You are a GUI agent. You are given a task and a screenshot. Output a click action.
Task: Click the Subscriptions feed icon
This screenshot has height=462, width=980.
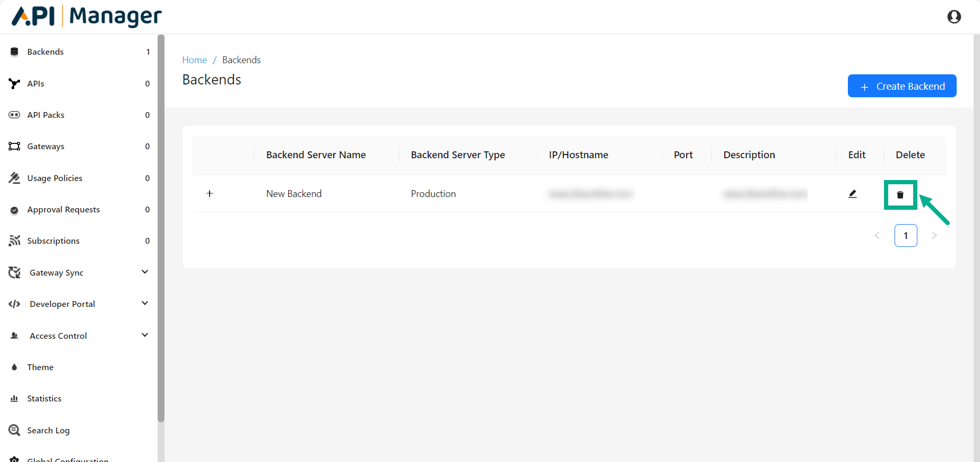coord(14,241)
